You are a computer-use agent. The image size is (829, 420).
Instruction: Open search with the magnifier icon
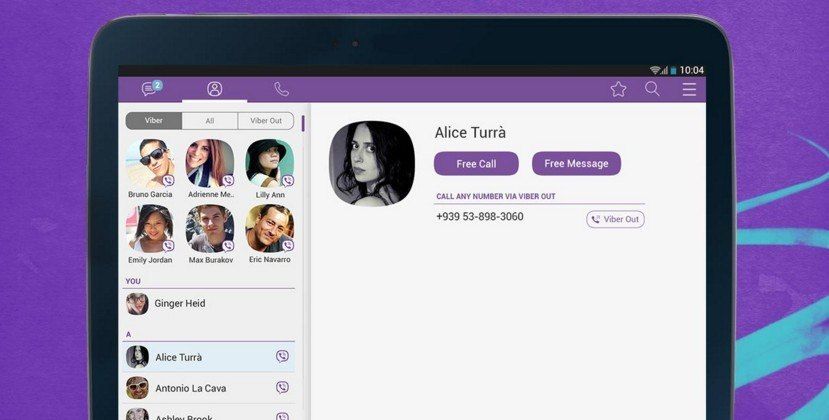pyautogui.click(x=652, y=89)
